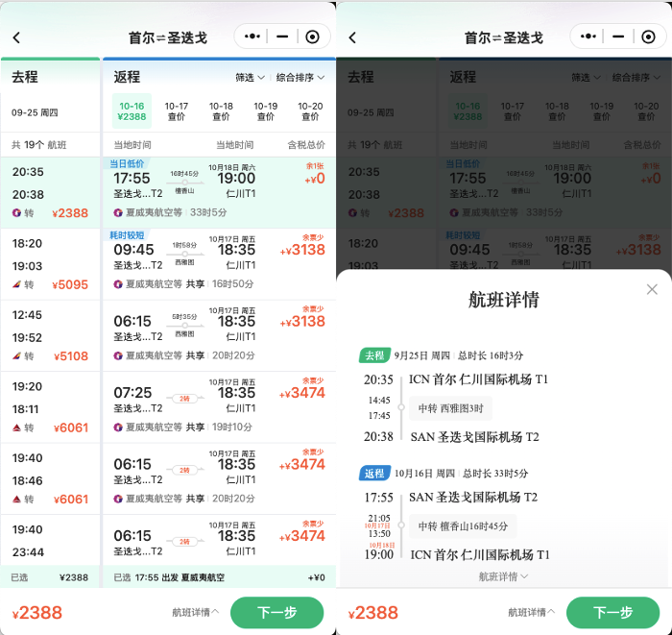
Task: Tap SAN 圣迭戈国际机场 T2 arrival at 20:38
Action: point(474,437)
